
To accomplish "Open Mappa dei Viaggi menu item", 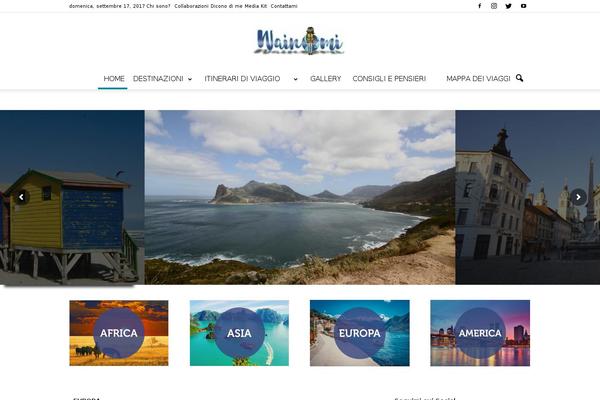I will 478,78.
